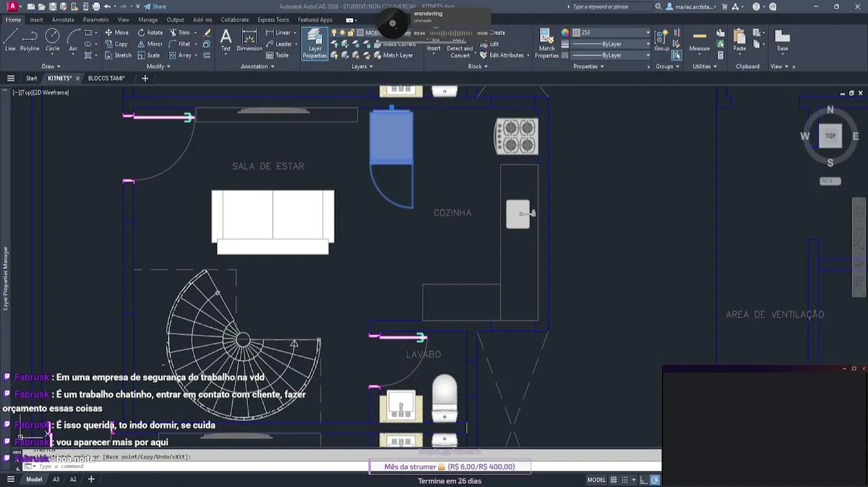This screenshot has width=868, height=487.
Task: Click the Erase tool icon
Action: tap(207, 32)
